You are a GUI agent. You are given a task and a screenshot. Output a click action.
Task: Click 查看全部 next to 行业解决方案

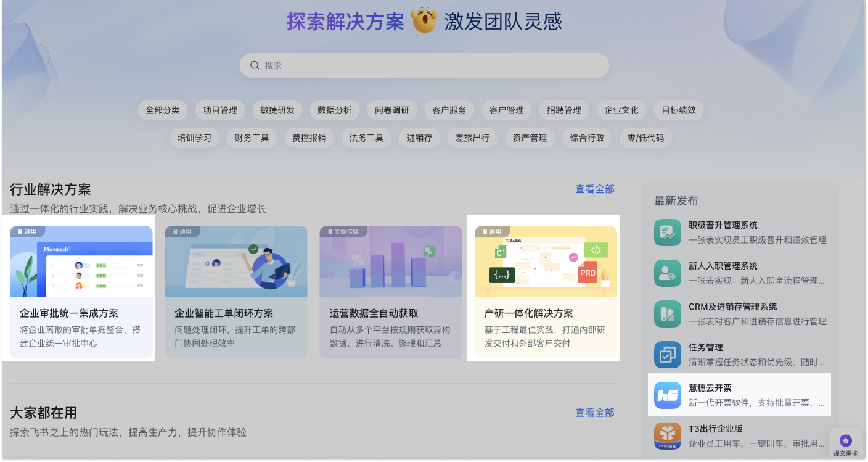pos(594,189)
